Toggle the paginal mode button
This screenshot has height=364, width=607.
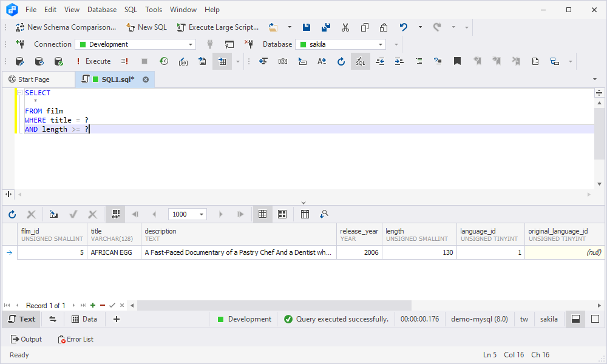coord(115,214)
